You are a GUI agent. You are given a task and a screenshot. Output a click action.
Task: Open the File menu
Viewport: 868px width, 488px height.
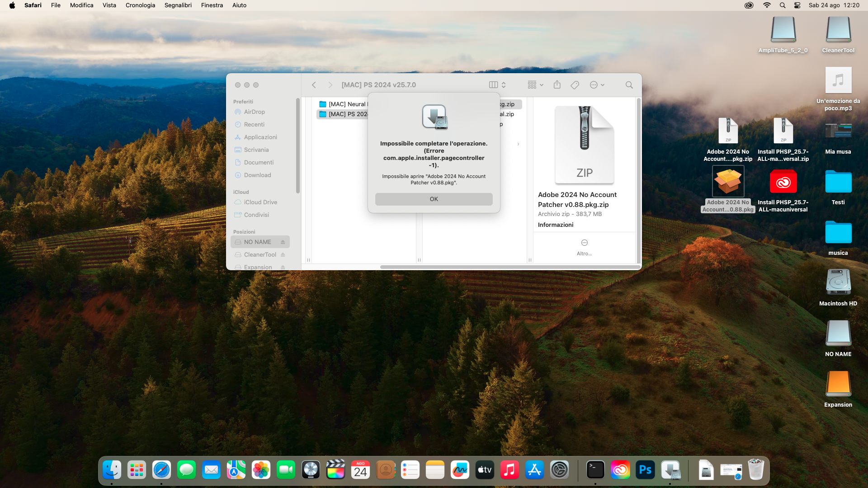[x=56, y=5]
